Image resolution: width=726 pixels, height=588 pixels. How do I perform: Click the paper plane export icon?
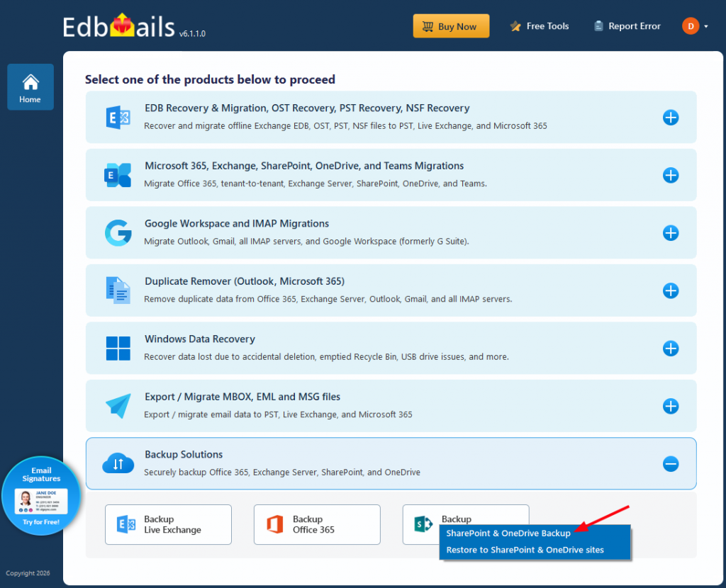tap(118, 406)
